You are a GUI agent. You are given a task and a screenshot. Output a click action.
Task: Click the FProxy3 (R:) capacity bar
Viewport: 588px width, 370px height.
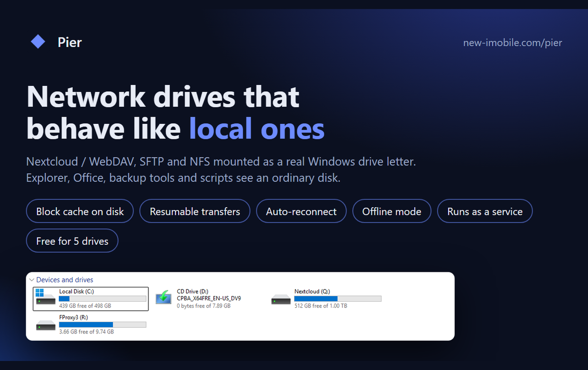point(102,324)
